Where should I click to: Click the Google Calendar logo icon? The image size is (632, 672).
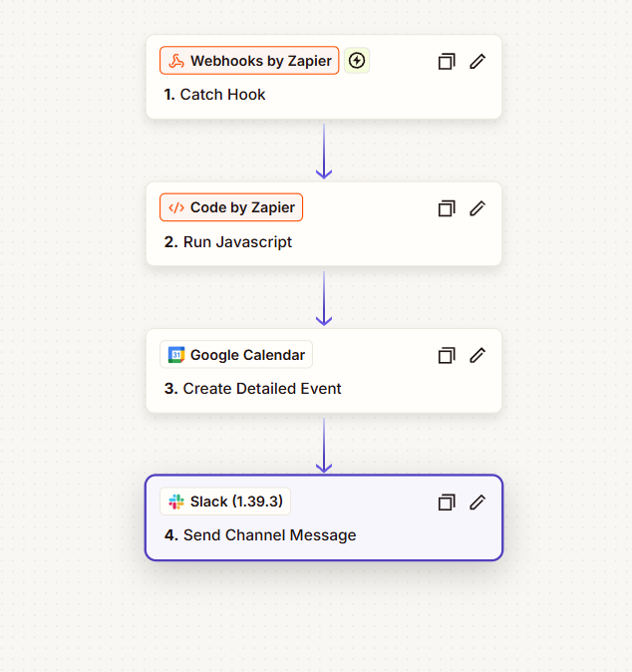[x=176, y=355]
